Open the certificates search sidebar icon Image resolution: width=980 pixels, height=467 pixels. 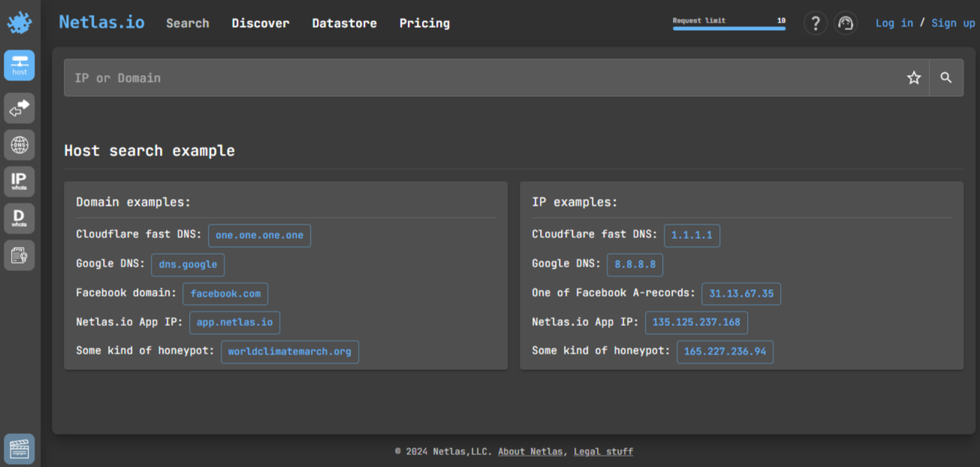pos(20,255)
